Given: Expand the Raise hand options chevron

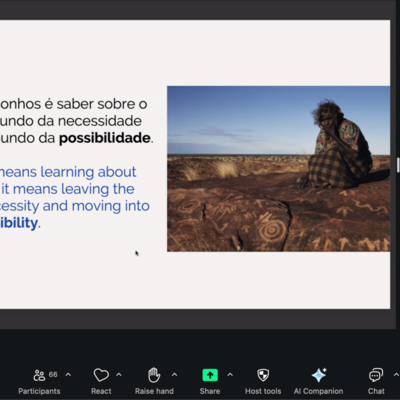Looking at the screenshot, I should pyautogui.click(x=174, y=375).
